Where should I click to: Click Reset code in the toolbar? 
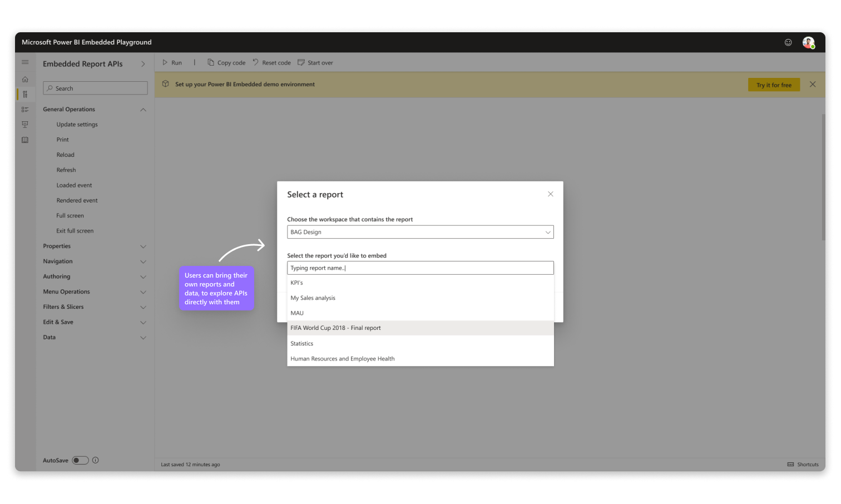[x=271, y=63]
